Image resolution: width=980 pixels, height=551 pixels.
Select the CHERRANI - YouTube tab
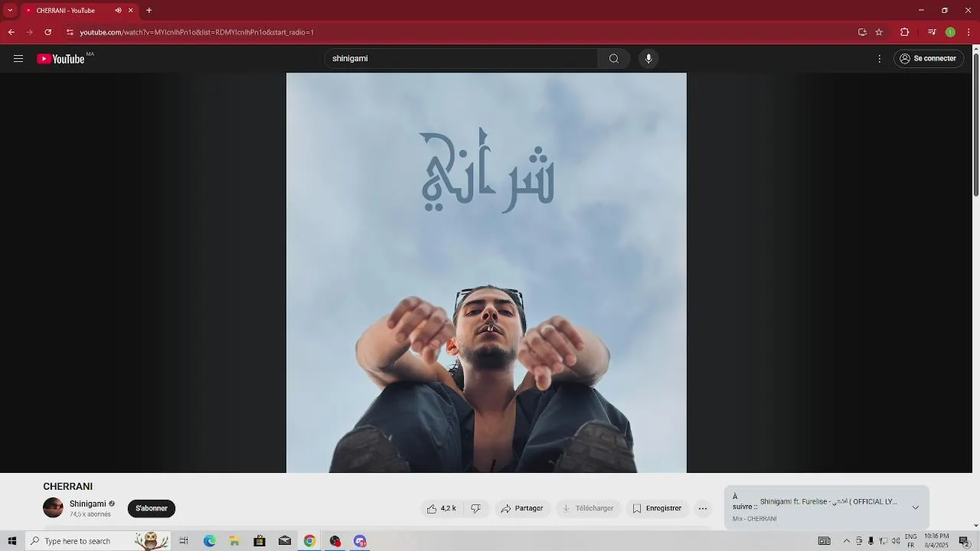pos(79,11)
